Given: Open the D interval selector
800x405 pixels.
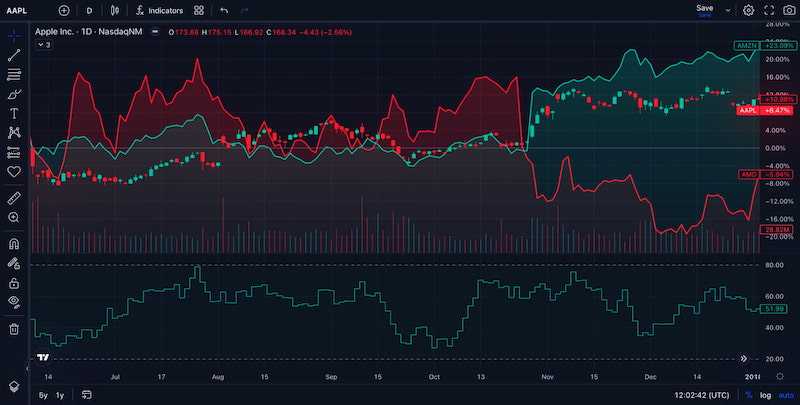Looking at the screenshot, I should tap(89, 10).
